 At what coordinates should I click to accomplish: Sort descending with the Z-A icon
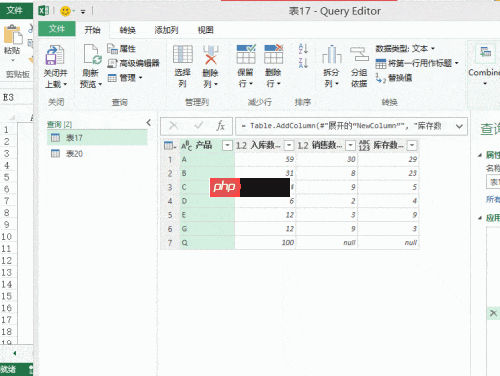303,63
